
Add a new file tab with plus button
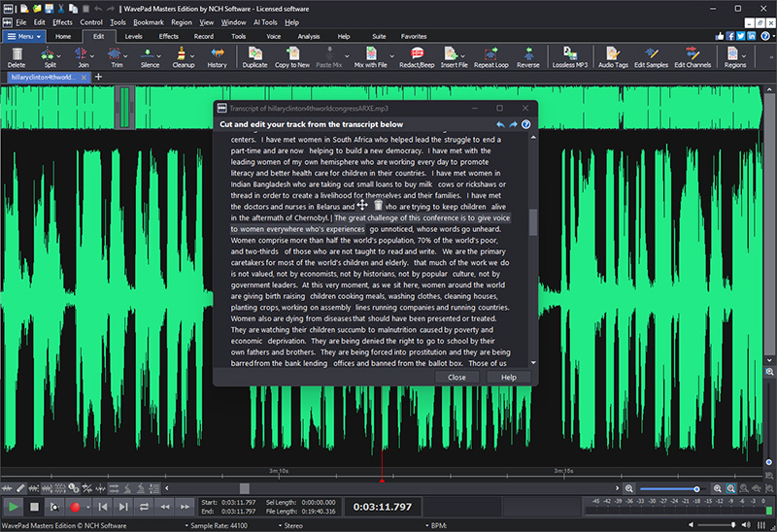98,77
